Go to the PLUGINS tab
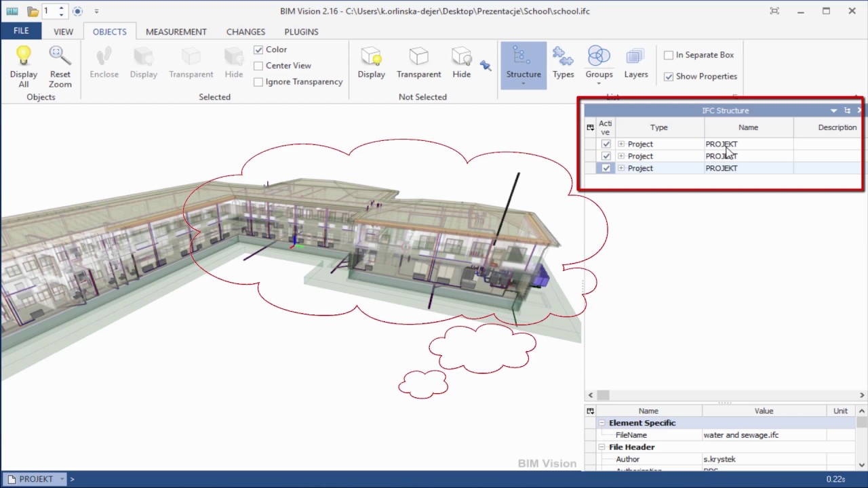The height and width of the screenshot is (488, 868). pyautogui.click(x=301, y=32)
